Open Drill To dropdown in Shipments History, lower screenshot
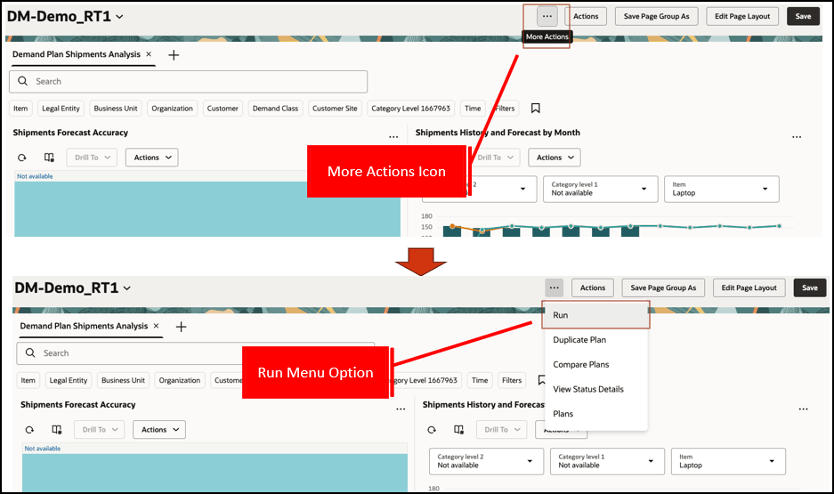 point(502,430)
